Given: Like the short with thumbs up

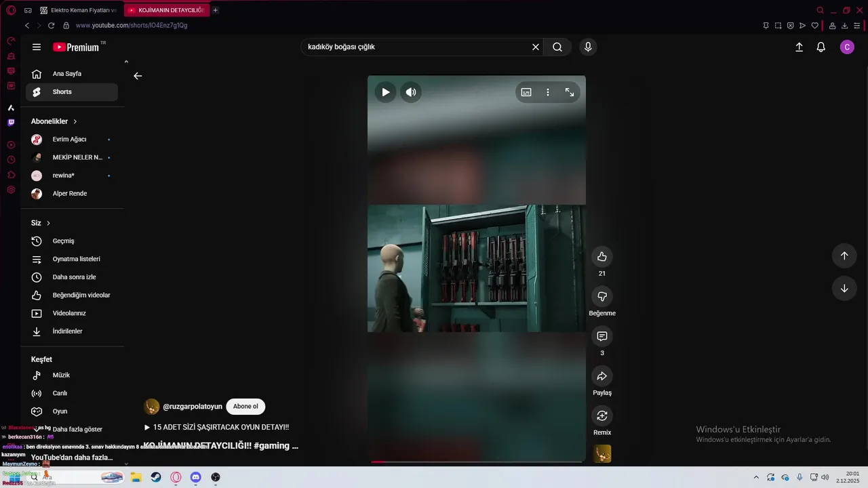Looking at the screenshot, I should pyautogui.click(x=601, y=256).
